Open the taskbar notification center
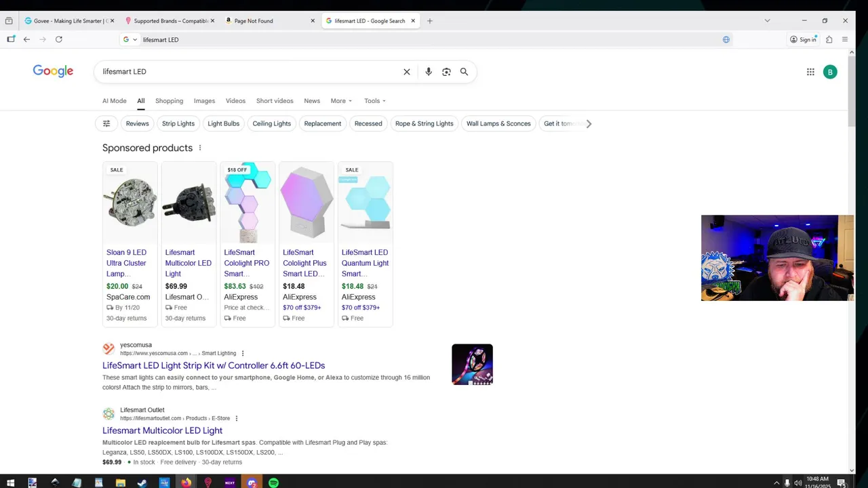The width and height of the screenshot is (868, 488). click(x=841, y=483)
